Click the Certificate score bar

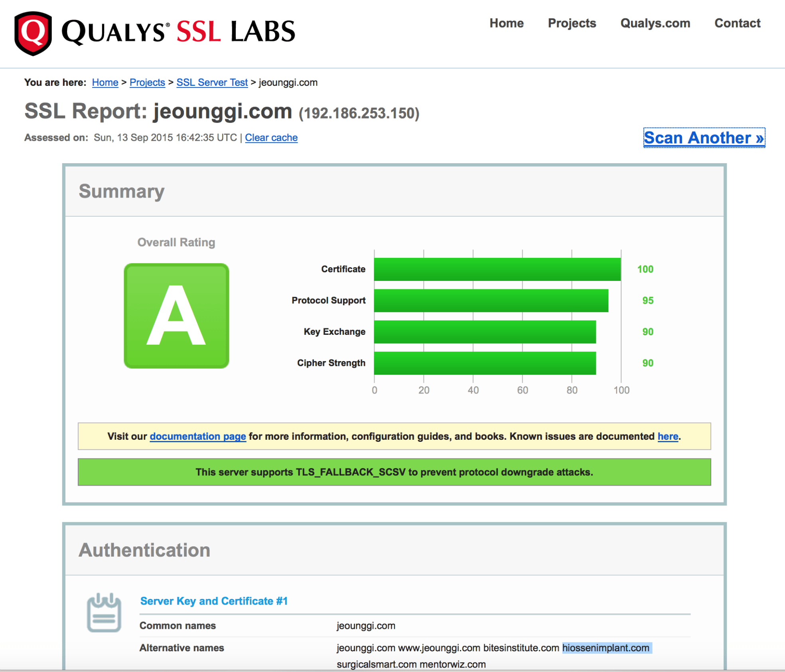[497, 269]
